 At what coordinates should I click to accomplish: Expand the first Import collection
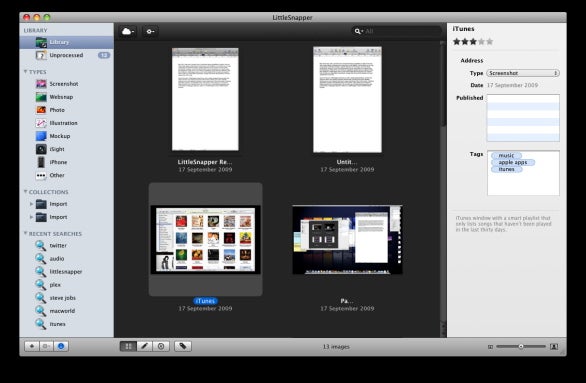pos(31,204)
